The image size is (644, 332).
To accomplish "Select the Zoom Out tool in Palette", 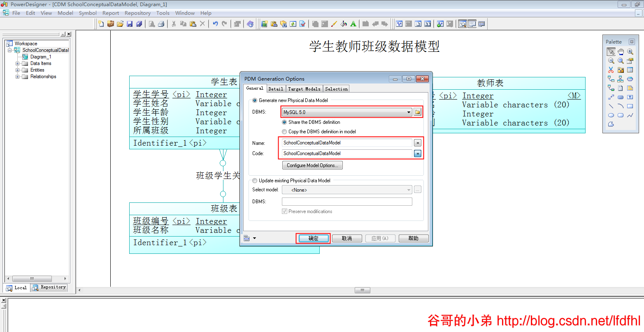I will click(611, 60).
